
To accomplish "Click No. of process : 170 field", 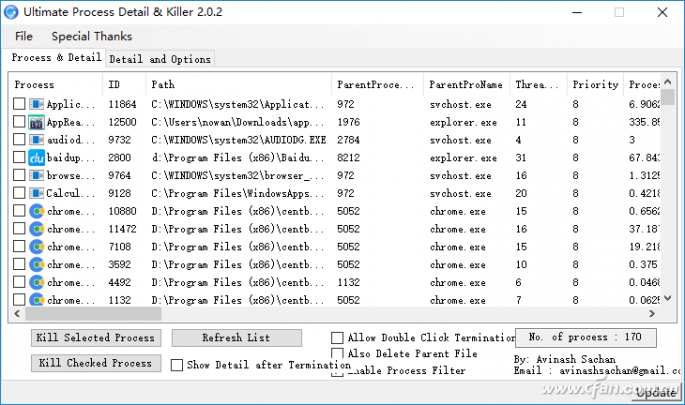I will 585,337.
